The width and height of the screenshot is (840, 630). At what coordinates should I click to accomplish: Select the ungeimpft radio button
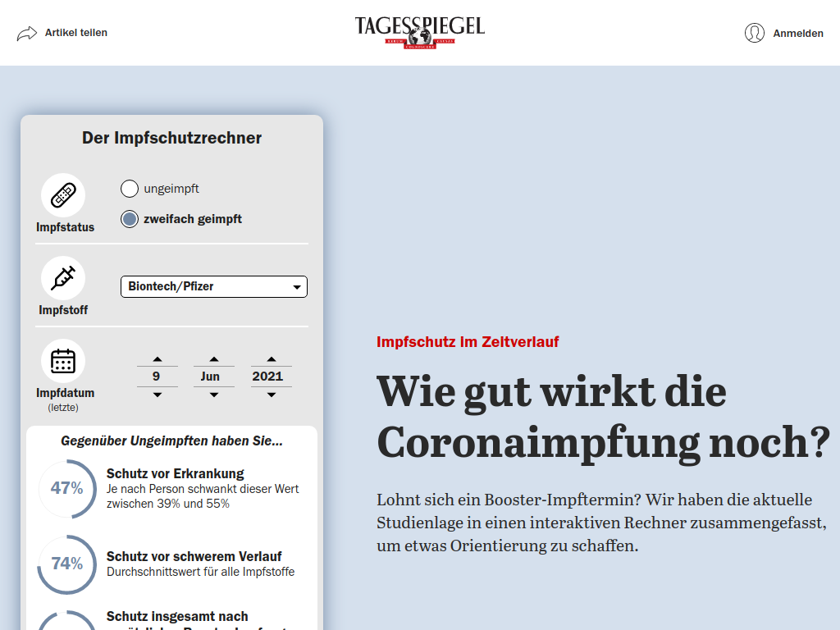point(130,189)
